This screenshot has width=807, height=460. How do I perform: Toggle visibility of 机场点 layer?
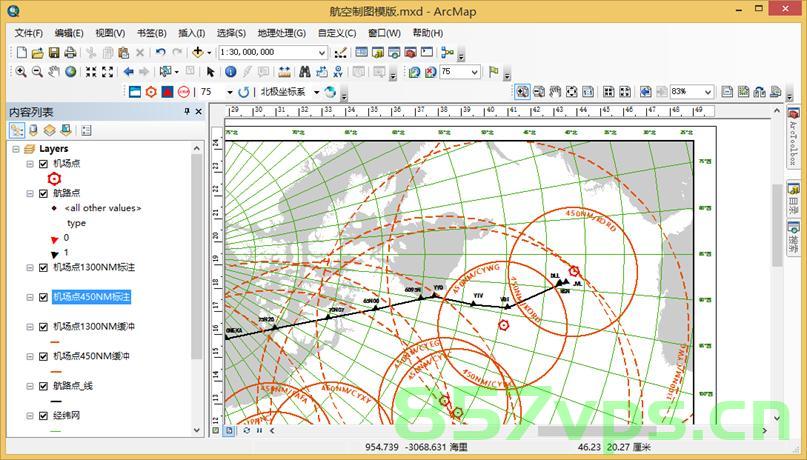pos(43,164)
